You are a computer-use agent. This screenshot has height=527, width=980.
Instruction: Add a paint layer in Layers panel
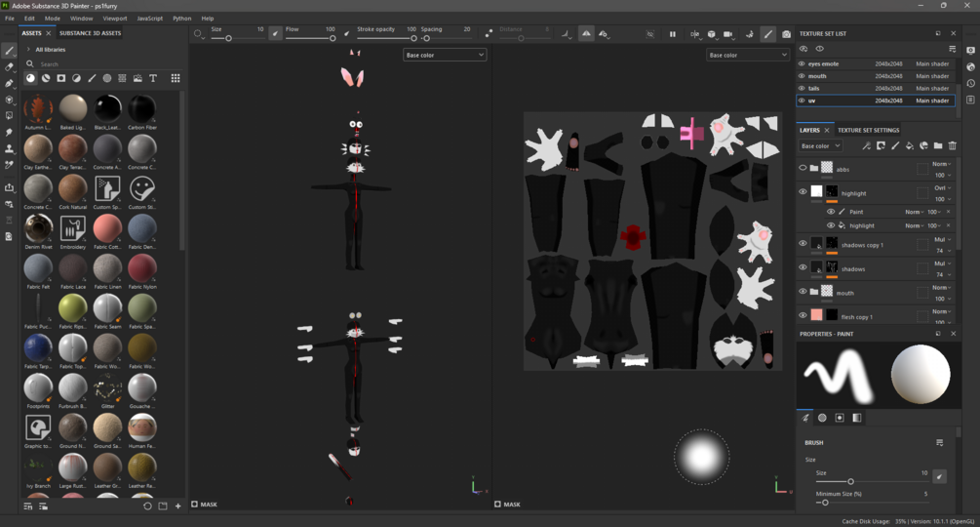tap(895, 145)
